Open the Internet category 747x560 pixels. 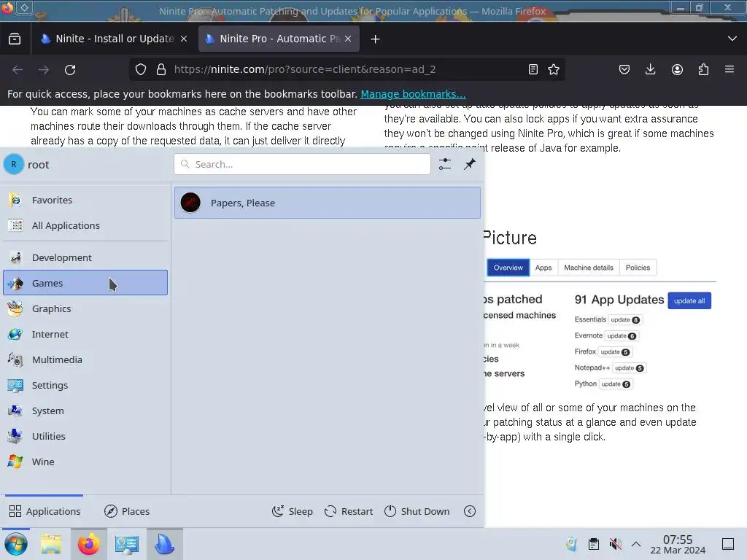(x=85, y=334)
